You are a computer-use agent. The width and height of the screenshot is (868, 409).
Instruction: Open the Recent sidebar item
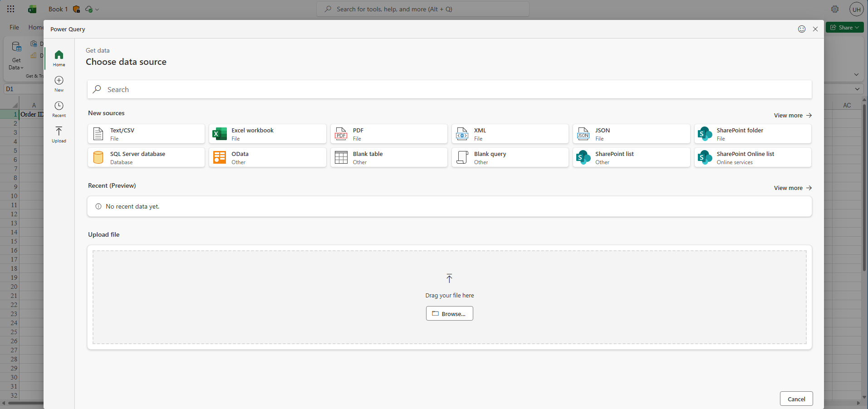tap(59, 109)
